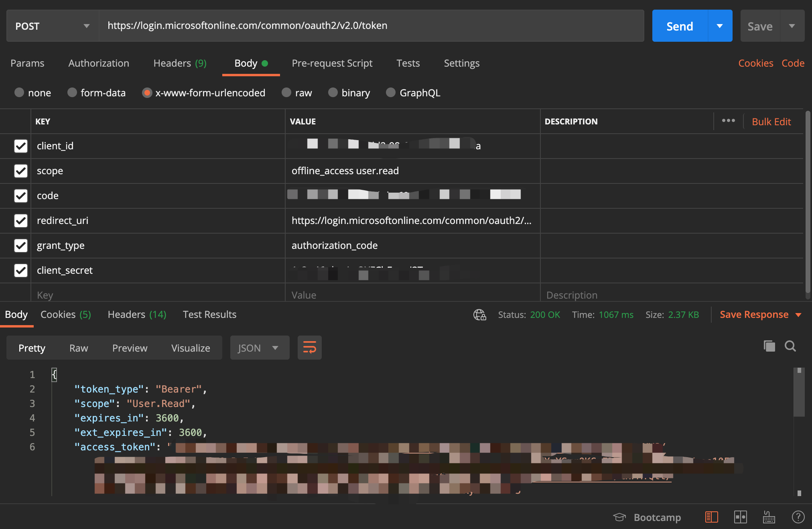Send the POST request
Screen dimensions: 812x529
point(680,26)
